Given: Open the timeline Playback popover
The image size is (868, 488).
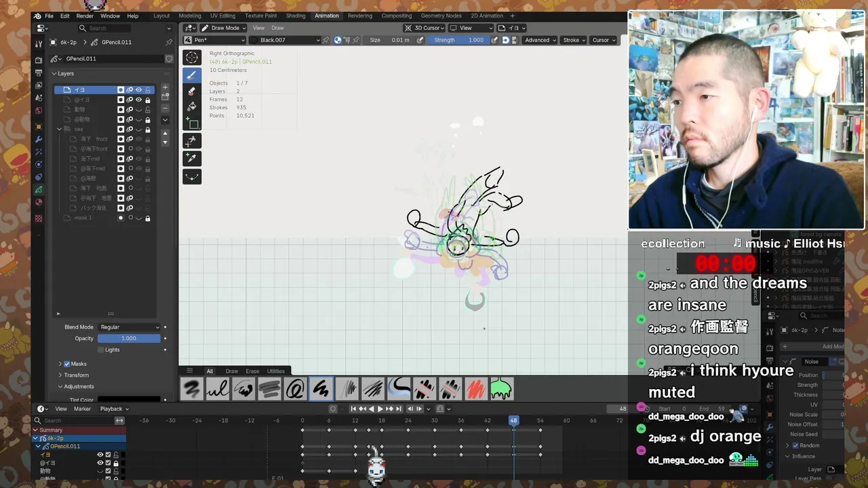Looking at the screenshot, I should tap(114, 409).
